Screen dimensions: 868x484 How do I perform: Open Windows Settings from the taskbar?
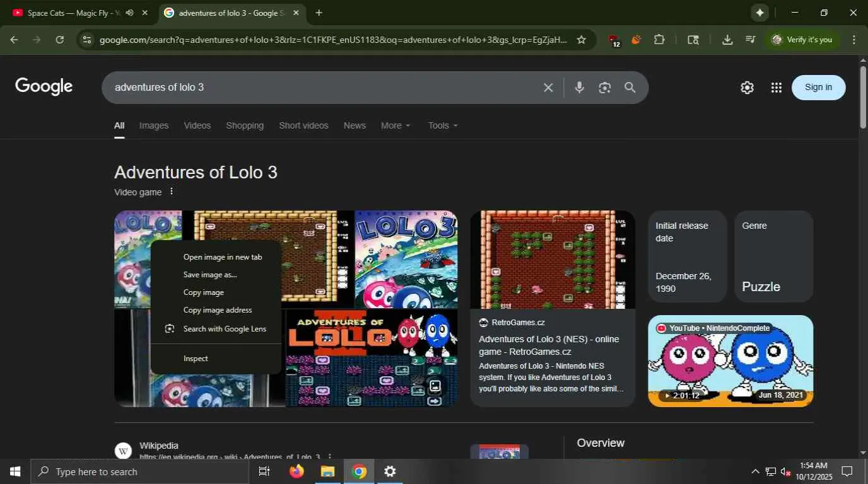(390, 471)
